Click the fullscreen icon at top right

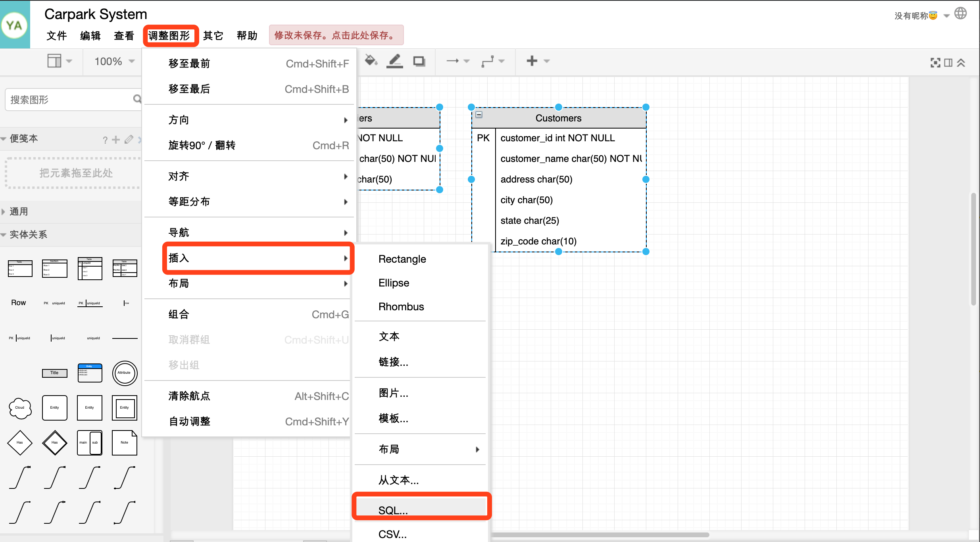(935, 62)
